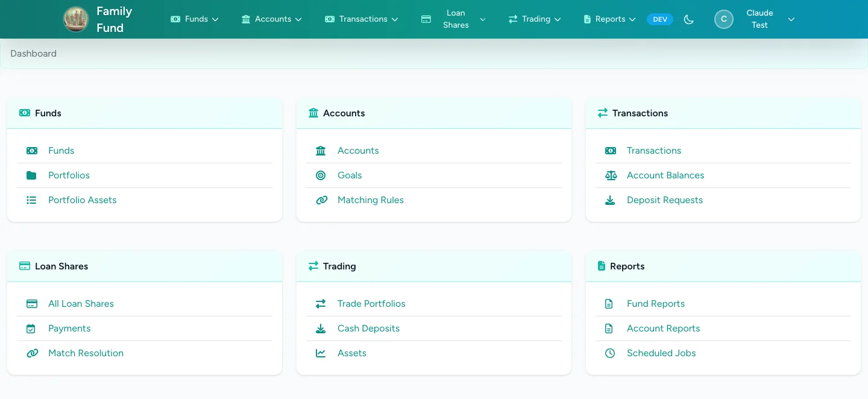Click the download icon beside Cash Deposits
Image resolution: width=868 pixels, height=399 pixels.
coord(321,328)
